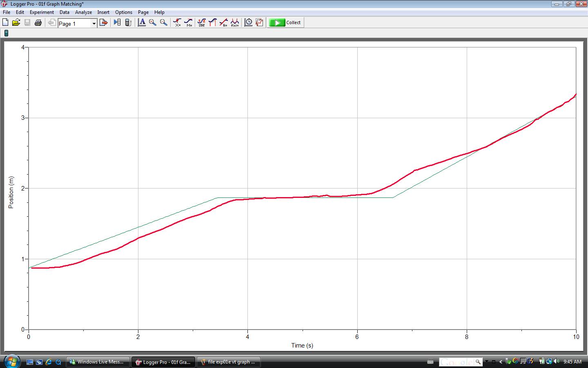This screenshot has width=588, height=368.
Task: Click the taskbar clock showing 9:45 AM
Action: 572,362
